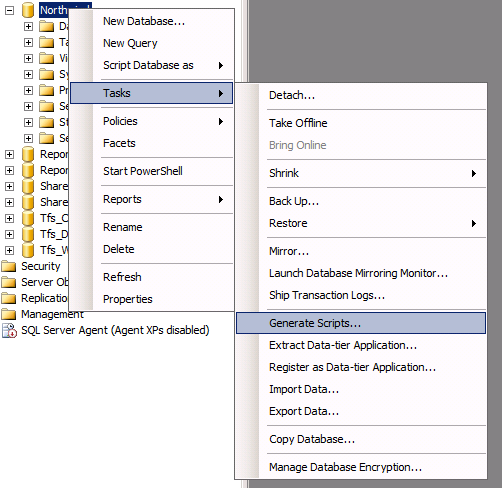Choose Mirror... task
This screenshot has width=502, height=488.
(x=361, y=251)
